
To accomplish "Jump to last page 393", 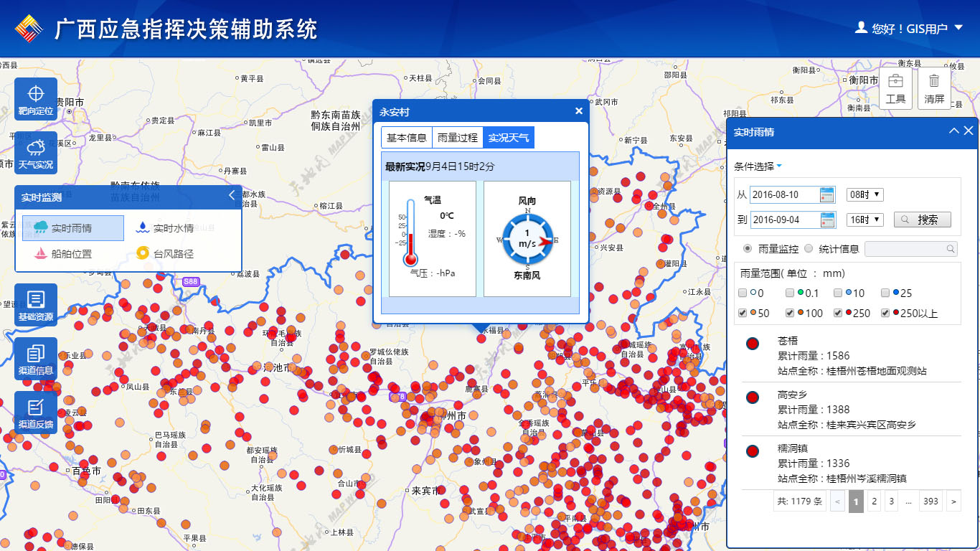I will tap(930, 501).
